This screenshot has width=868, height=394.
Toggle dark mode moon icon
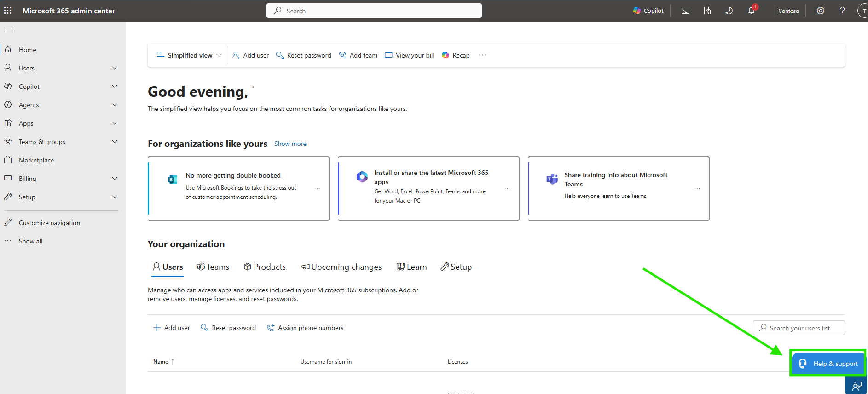(729, 11)
